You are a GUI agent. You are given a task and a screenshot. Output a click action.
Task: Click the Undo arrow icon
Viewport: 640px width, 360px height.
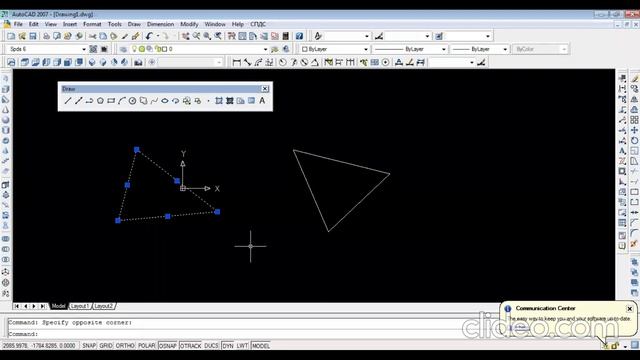[x=149, y=36]
